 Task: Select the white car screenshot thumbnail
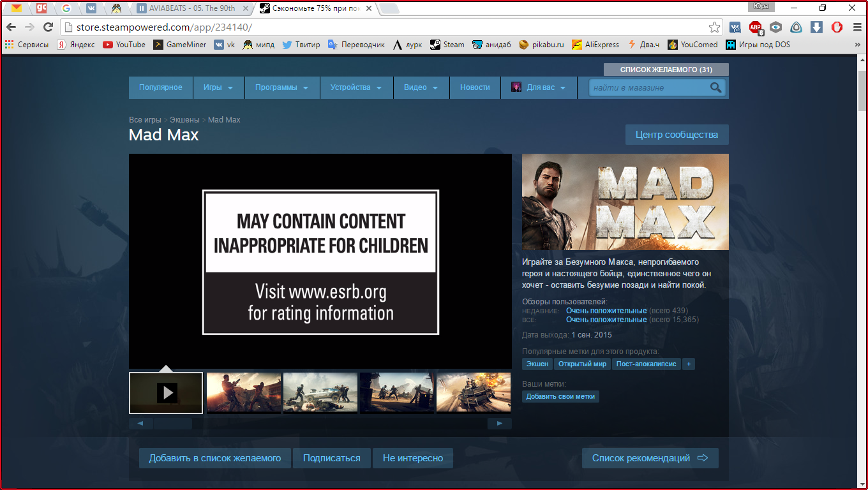click(x=320, y=392)
